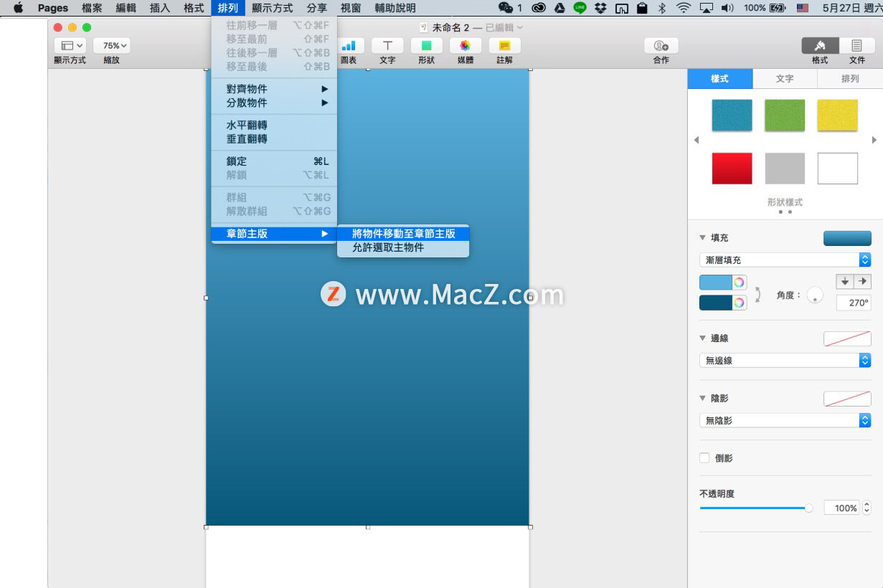Select the blue textured shape style
This screenshot has height=588, width=883.
(732, 115)
